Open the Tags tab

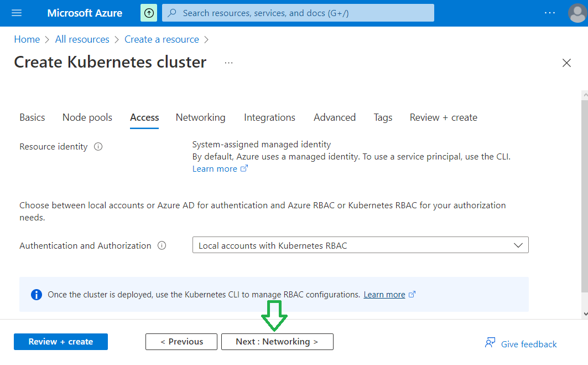coord(383,117)
